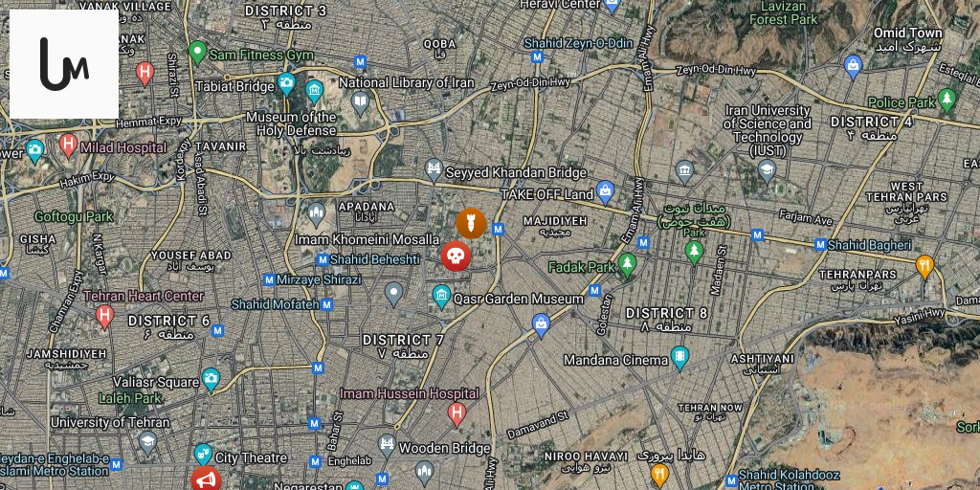Click the Shahid Bagheri metro label
This screenshot has width=980, height=490.
869,245
